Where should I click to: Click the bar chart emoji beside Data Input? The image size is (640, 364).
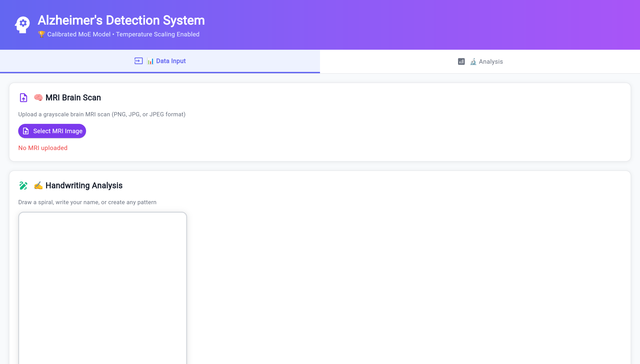coord(150,61)
